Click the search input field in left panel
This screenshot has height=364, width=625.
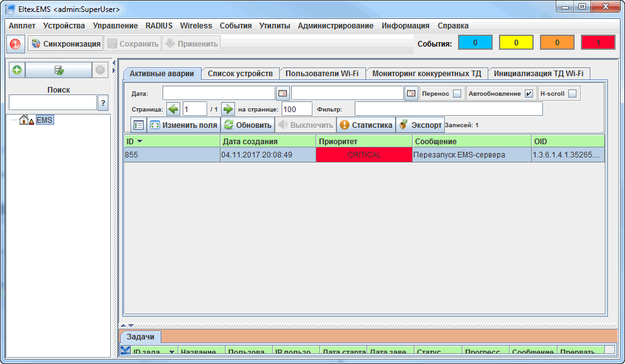(x=53, y=103)
